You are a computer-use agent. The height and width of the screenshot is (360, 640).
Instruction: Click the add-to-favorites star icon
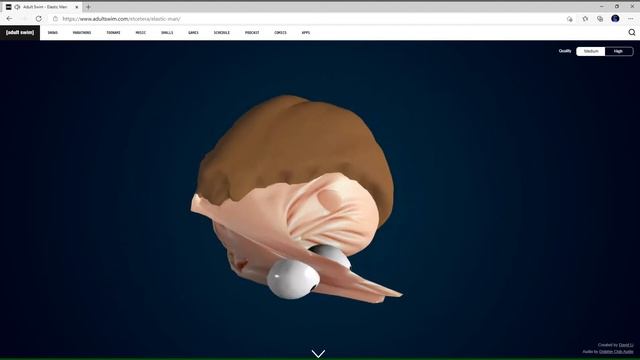(569, 19)
